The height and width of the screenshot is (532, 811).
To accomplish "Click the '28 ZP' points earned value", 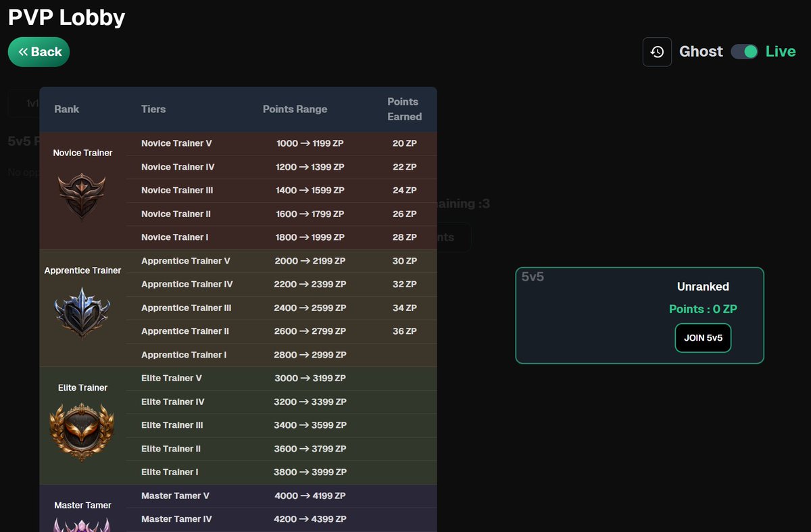I will point(404,237).
